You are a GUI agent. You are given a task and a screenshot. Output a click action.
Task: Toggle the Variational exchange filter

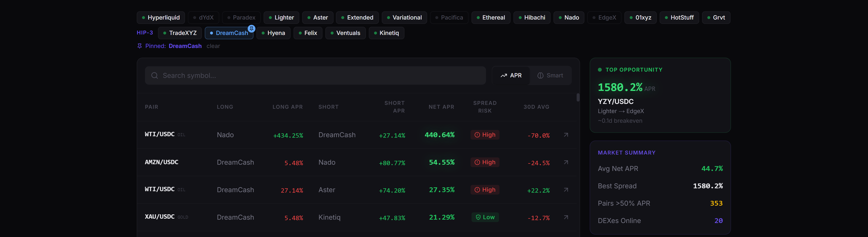coord(404,18)
